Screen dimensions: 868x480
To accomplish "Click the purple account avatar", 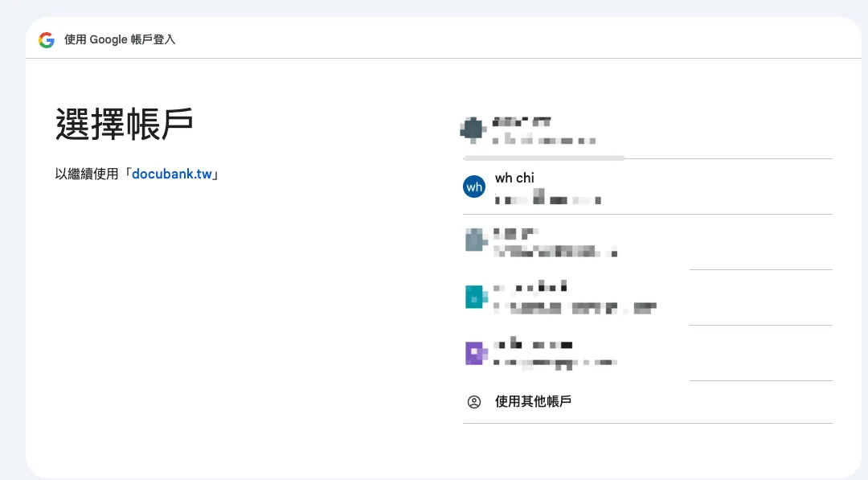I will (x=476, y=353).
